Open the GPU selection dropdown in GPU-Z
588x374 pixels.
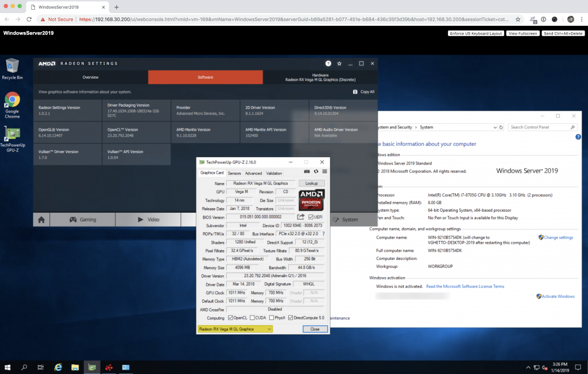(235, 329)
